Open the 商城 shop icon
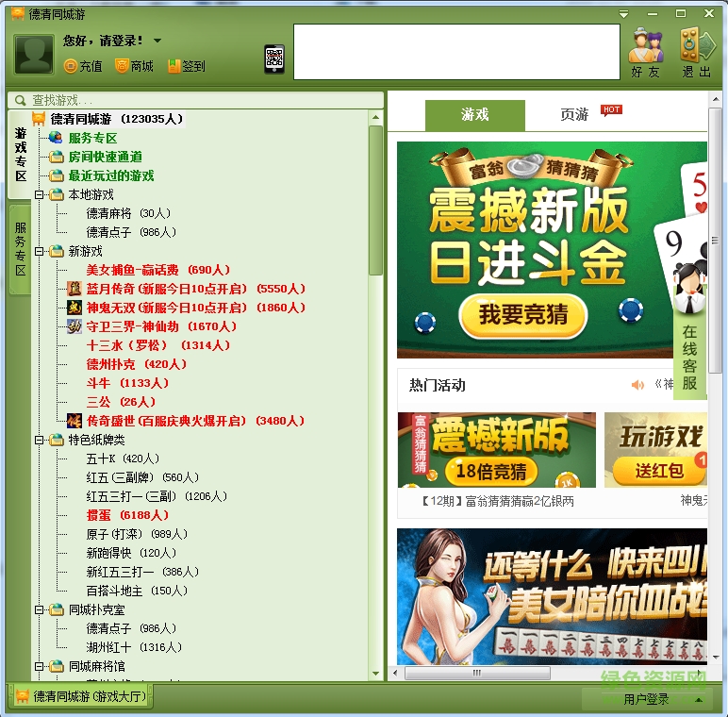 pyautogui.click(x=122, y=66)
